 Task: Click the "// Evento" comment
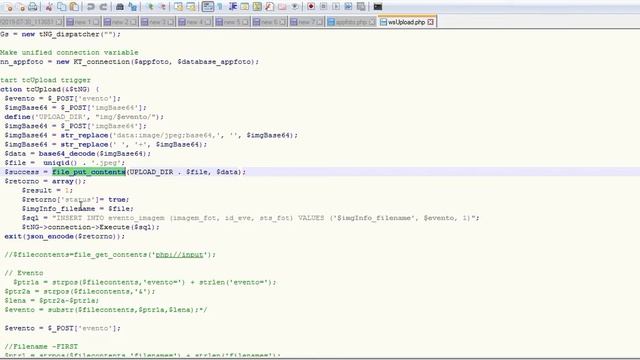(24, 273)
